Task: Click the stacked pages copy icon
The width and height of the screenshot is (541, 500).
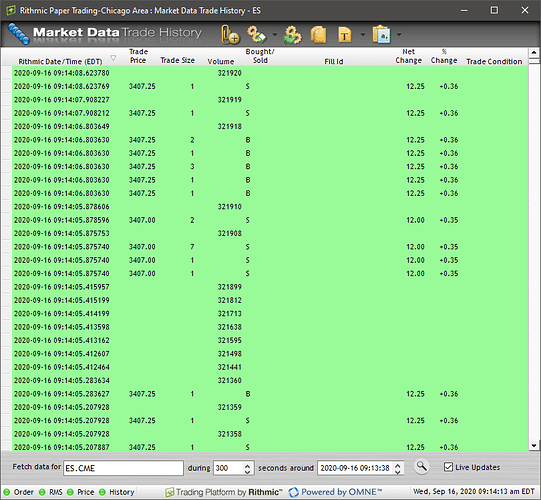Action: click(x=318, y=35)
